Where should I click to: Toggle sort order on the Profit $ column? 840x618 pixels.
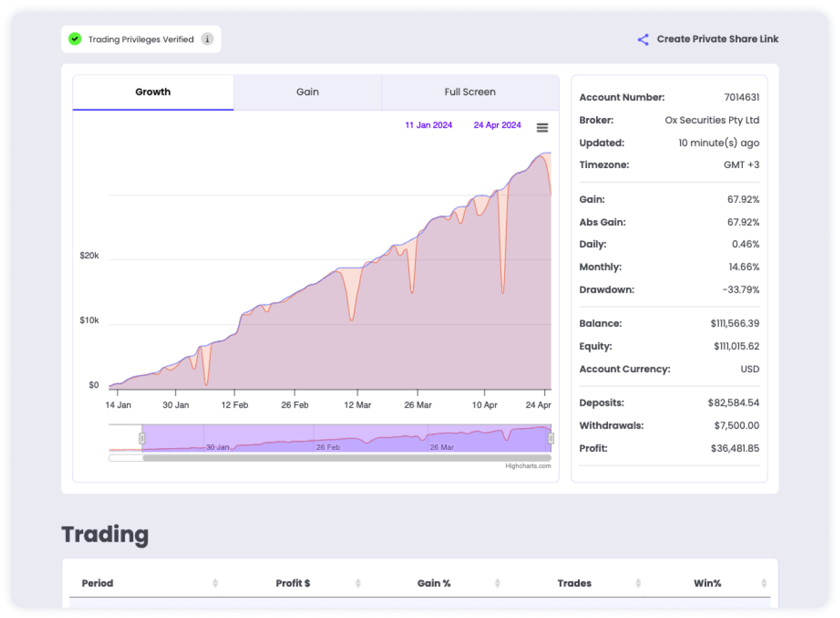click(358, 583)
